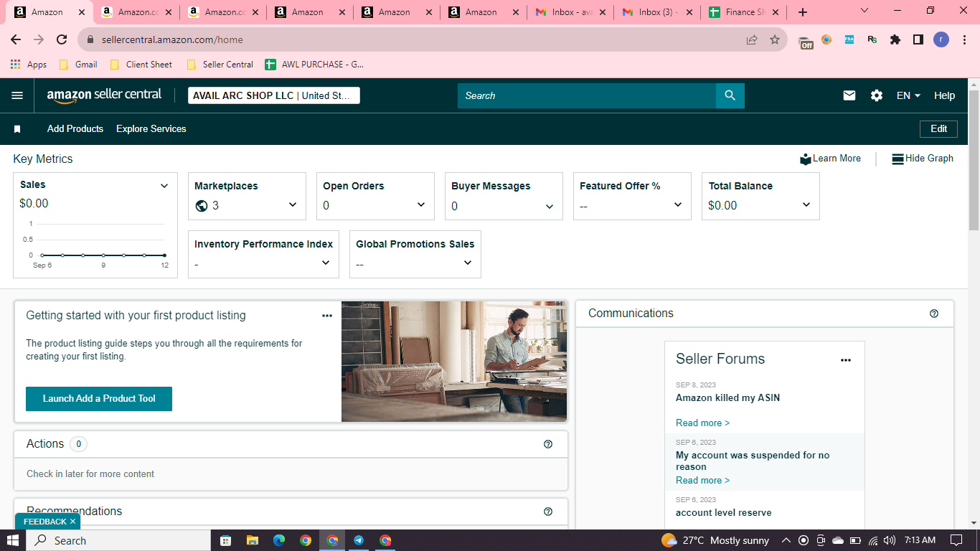Click the search magnifier button
The width and height of the screenshot is (980, 551).
[x=730, y=95]
